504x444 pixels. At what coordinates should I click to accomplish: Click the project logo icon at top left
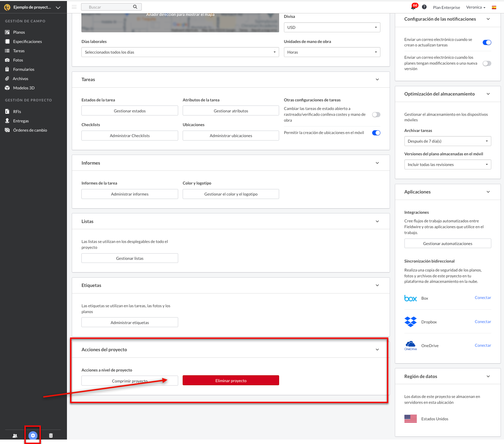(7, 7)
